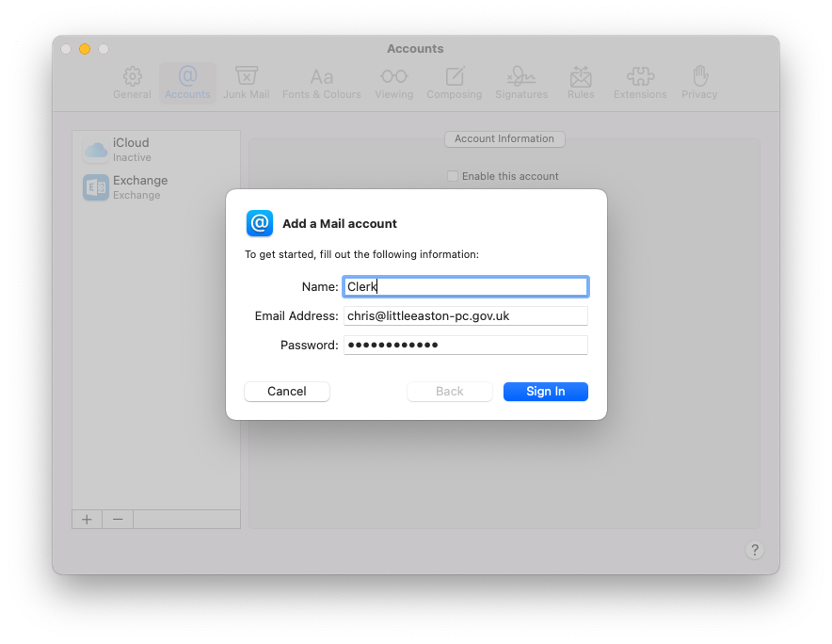
Task: Open help with question mark button
Action: 755,550
